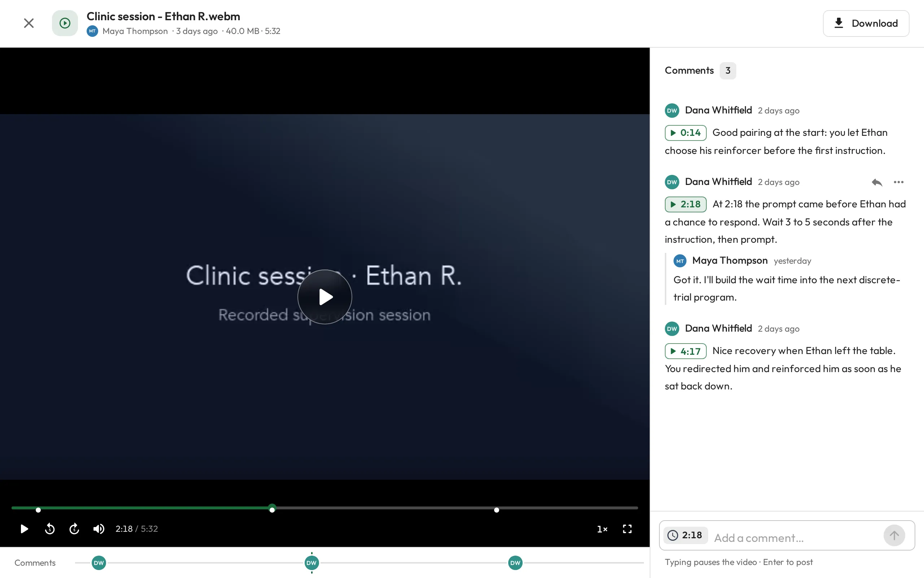Skip forward five seconds
924x578 pixels.
(74, 529)
